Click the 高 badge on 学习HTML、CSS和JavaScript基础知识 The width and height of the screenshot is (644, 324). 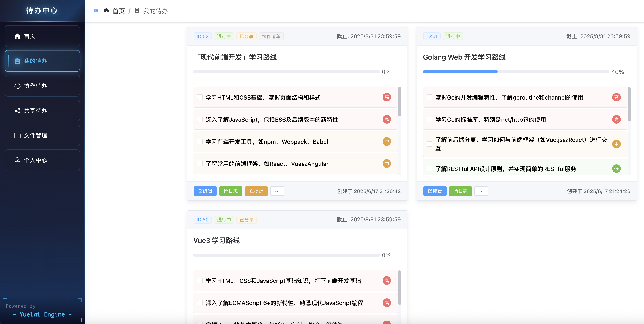pos(387,281)
